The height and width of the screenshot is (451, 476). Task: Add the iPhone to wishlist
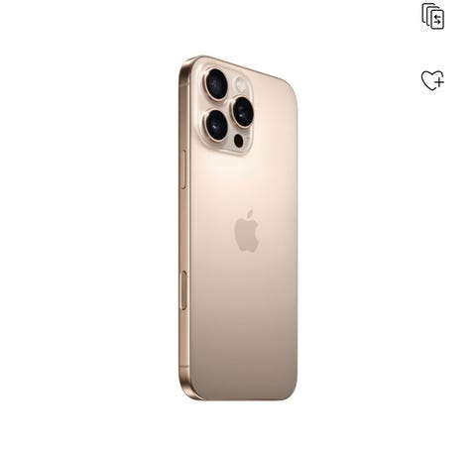click(432, 80)
